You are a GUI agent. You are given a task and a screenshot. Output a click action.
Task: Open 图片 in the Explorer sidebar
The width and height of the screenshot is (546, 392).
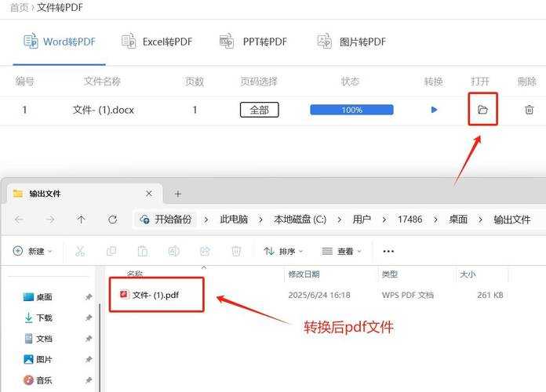pos(38,359)
